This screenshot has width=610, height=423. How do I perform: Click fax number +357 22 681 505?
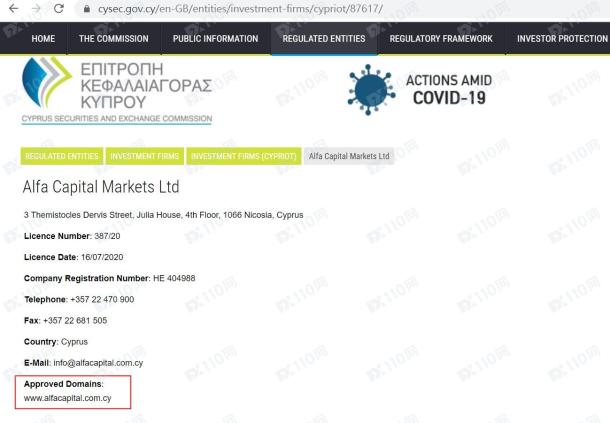tap(75, 321)
